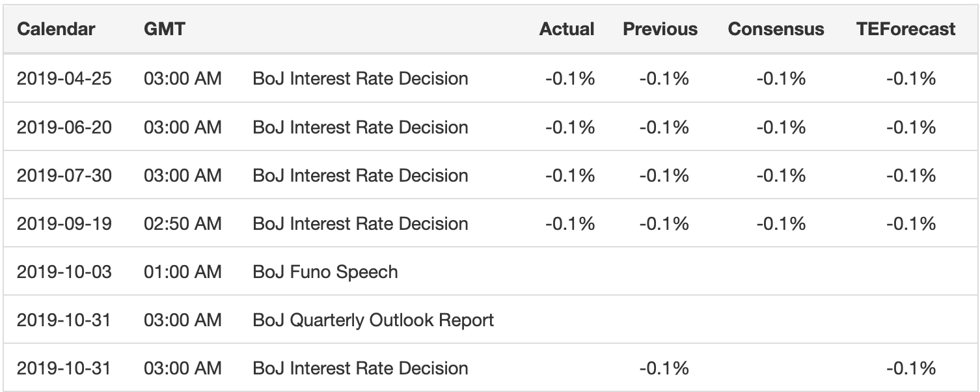Open the 2019-06-20 BoJ Interest Rate Decision

click(x=360, y=127)
